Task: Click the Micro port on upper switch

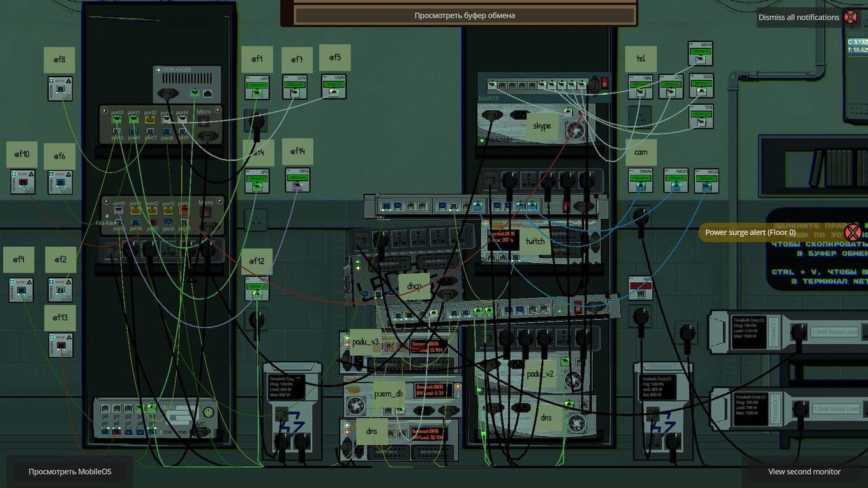Action: (x=204, y=120)
